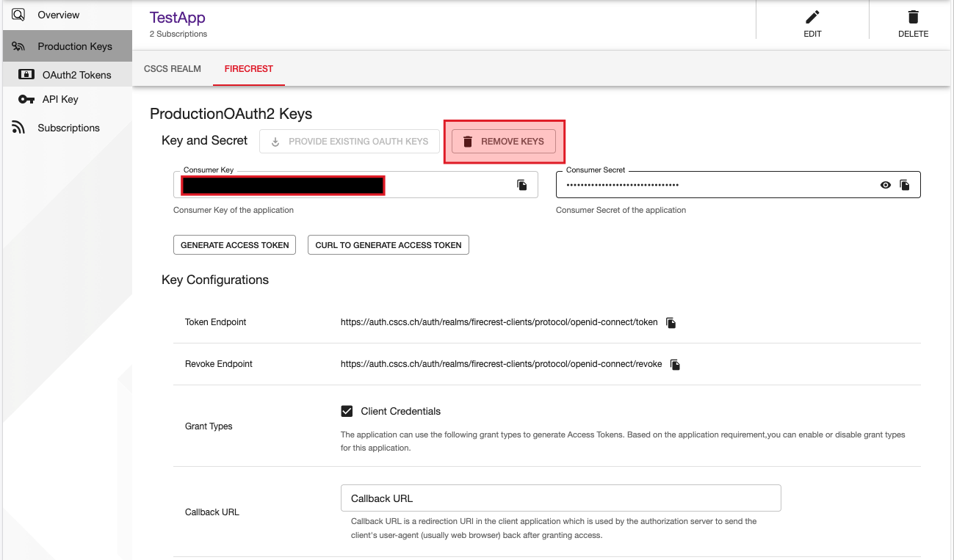Open Subscriptions using the feed icon
The image size is (954, 560).
click(18, 127)
